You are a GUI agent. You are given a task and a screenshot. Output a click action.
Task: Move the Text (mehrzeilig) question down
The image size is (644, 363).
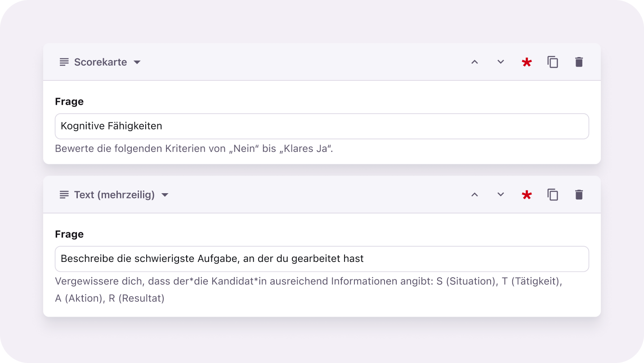click(x=501, y=195)
